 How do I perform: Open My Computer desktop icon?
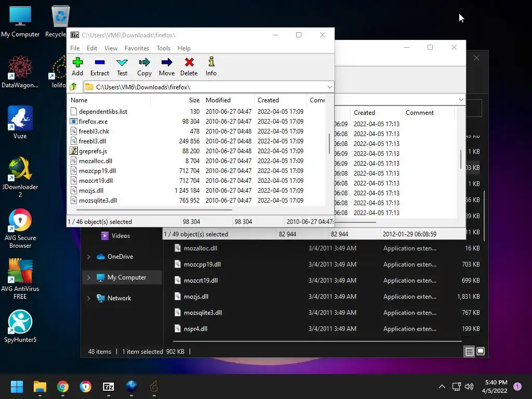coord(20,22)
